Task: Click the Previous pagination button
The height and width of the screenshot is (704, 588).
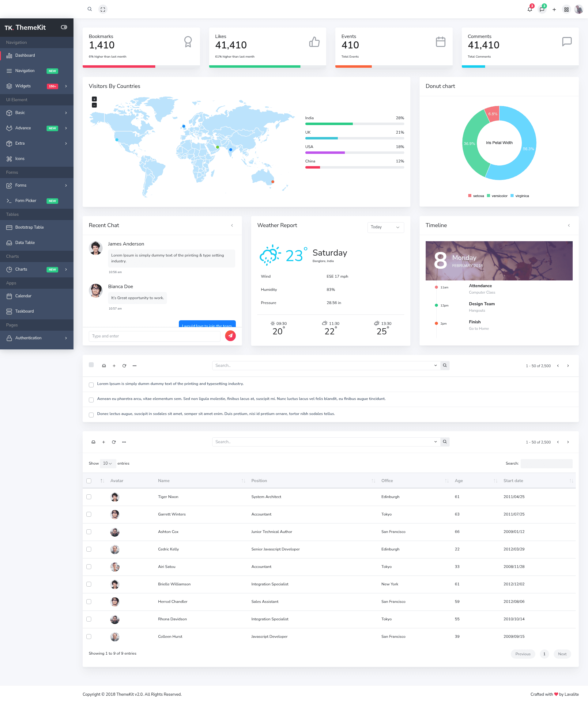Action: coord(523,654)
